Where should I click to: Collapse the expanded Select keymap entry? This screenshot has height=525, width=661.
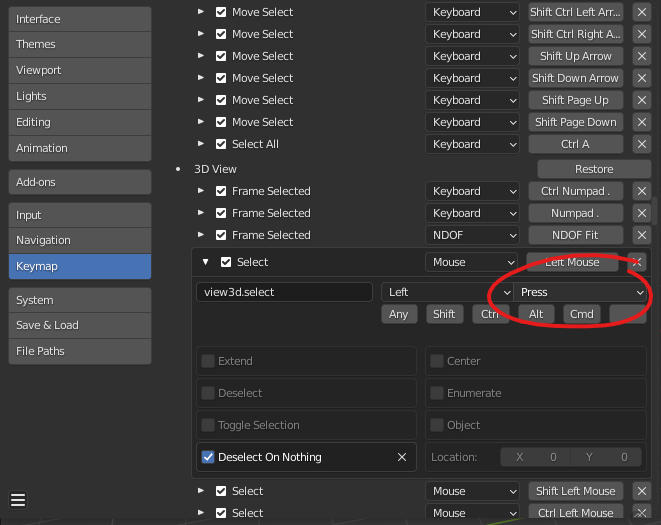coord(205,262)
